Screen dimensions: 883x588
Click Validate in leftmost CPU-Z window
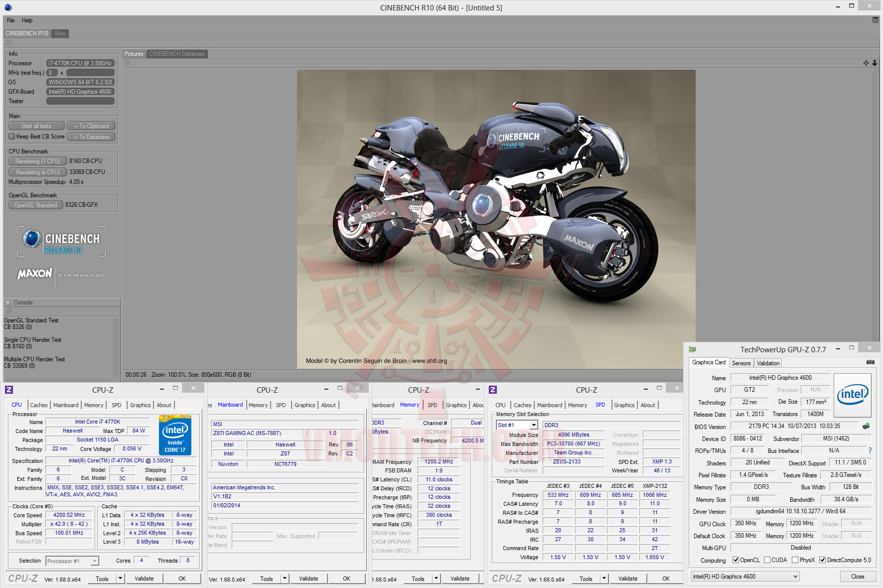[144, 579]
